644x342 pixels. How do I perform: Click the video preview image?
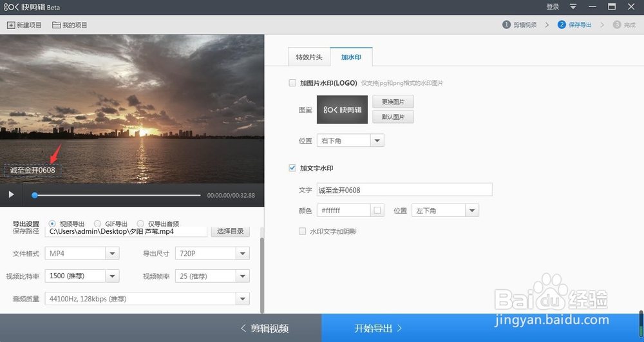tap(132, 109)
